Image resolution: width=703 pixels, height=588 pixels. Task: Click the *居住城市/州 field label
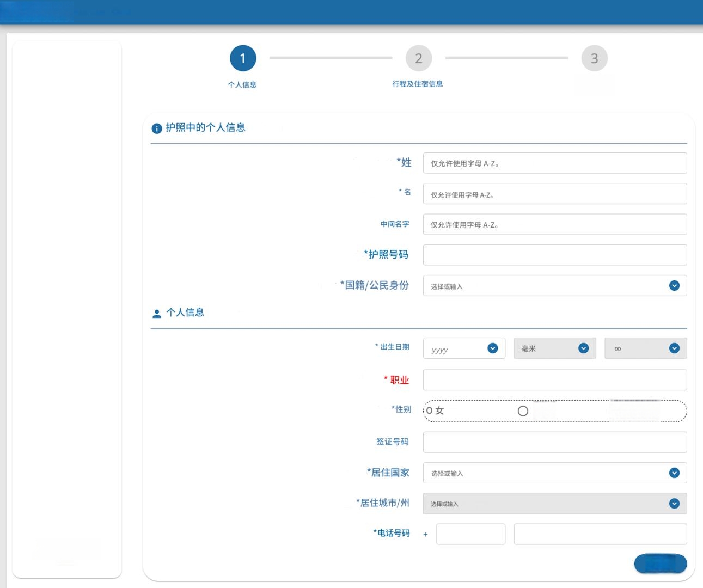coord(383,503)
